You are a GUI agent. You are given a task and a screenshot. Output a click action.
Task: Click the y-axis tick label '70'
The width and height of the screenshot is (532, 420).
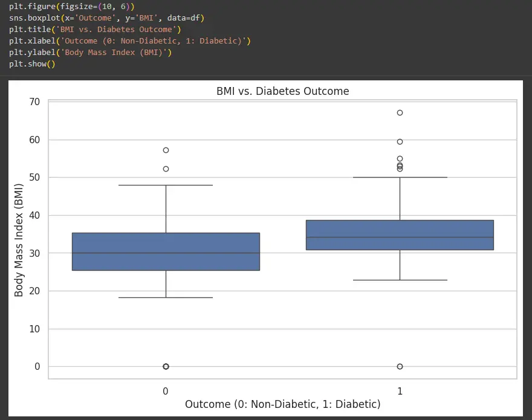34,102
